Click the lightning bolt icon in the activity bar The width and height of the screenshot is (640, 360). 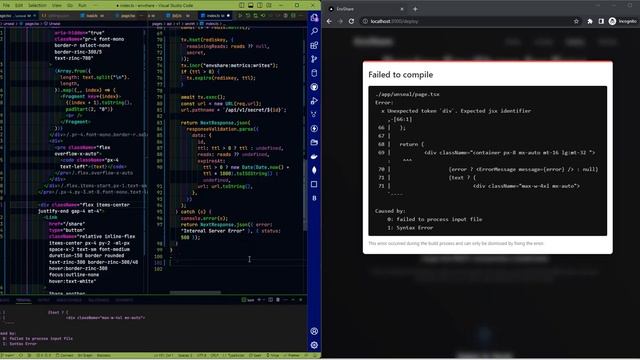coord(314,129)
